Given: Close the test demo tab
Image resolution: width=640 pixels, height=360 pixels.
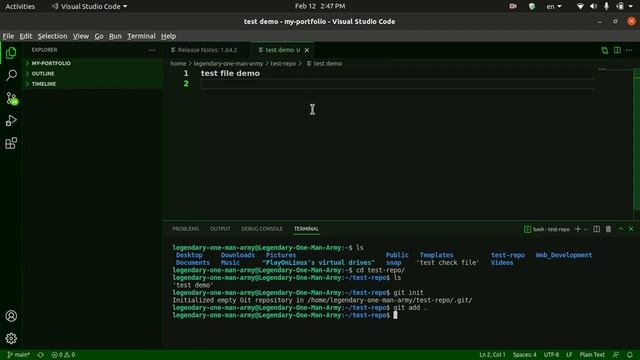Looking at the screenshot, I should (307, 50).
